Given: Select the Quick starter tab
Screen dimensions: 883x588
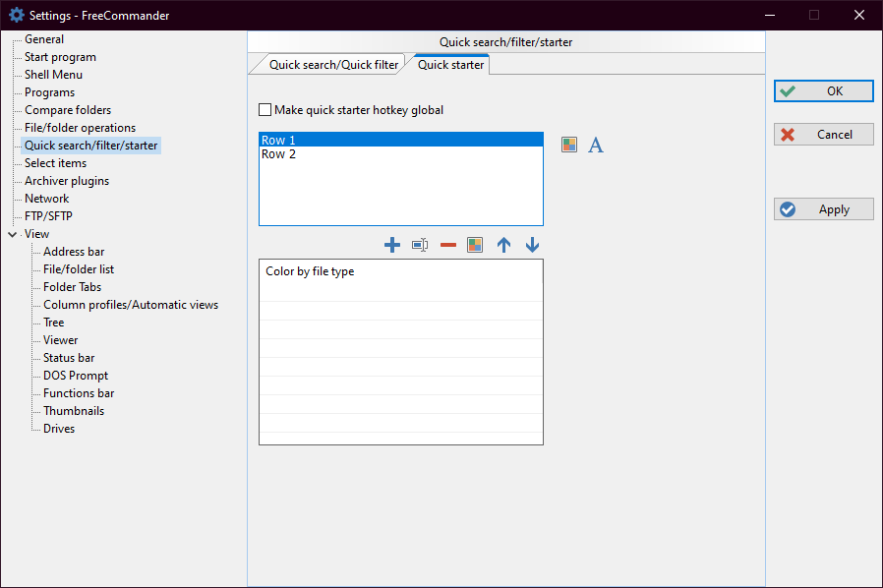Looking at the screenshot, I should click(x=450, y=65).
